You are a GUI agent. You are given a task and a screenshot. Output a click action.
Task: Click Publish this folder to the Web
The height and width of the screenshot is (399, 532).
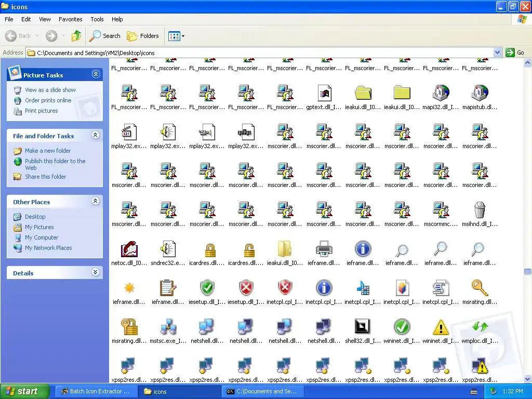click(x=55, y=164)
